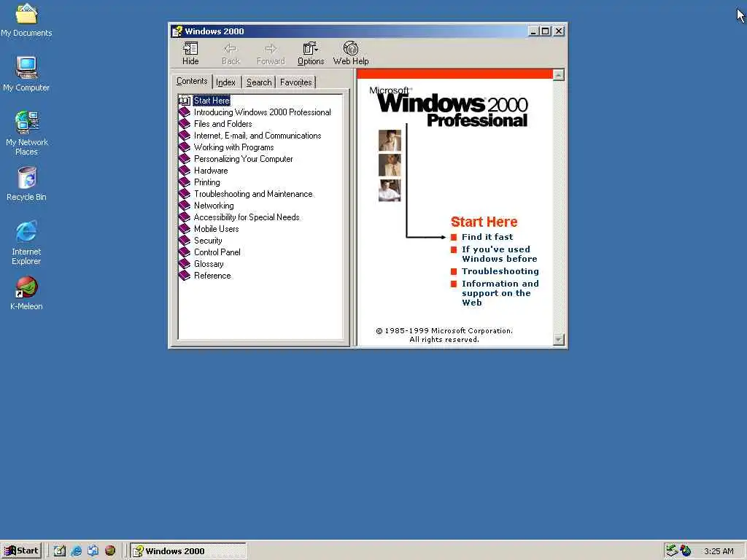The height and width of the screenshot is (560, 747).
Task: Open the Start menu
Action: pyautogui.click(x=21, y=551)
